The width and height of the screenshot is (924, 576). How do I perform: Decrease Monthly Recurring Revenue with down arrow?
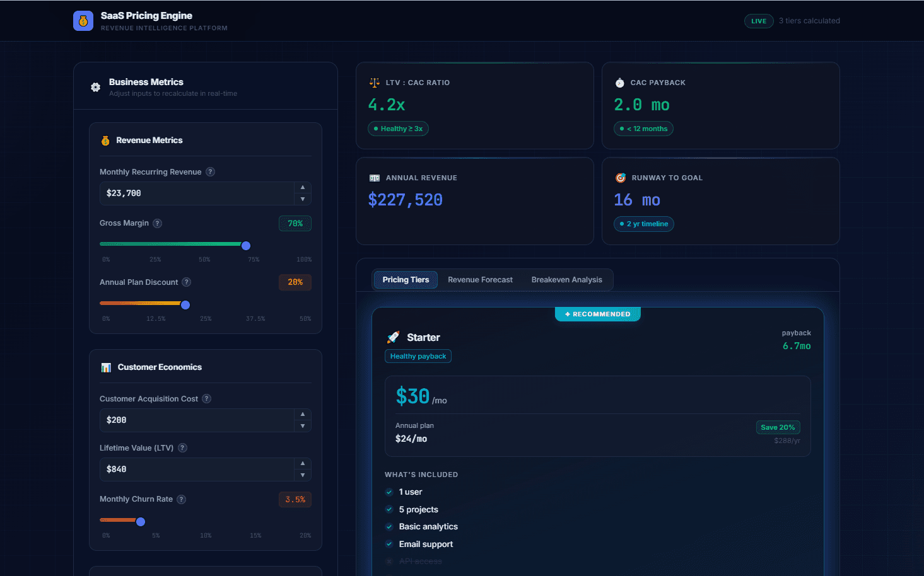tap(303, 199)
